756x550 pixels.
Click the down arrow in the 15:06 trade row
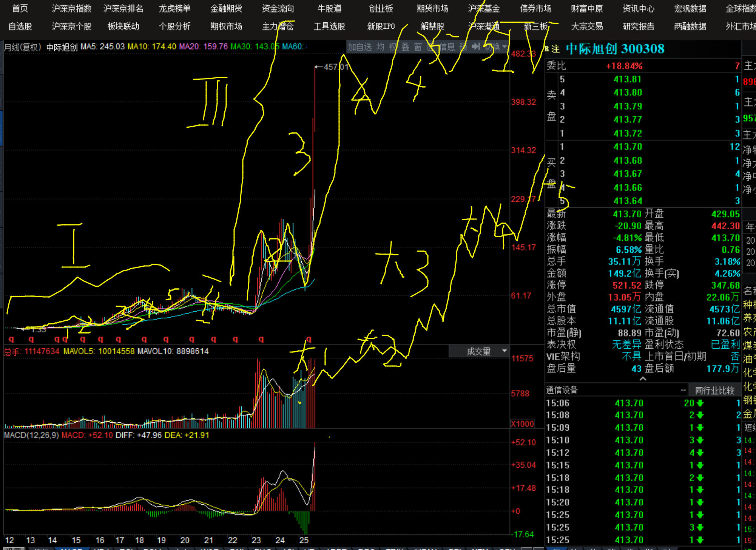click(x=700, y=403)
